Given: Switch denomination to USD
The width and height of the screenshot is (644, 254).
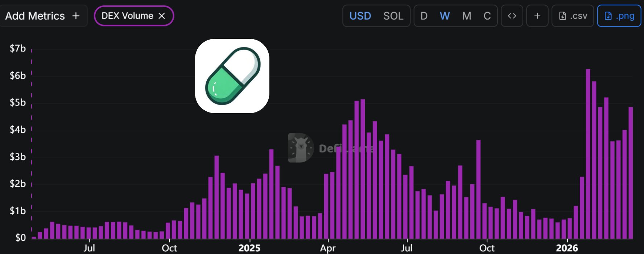Looking at the screenshot, I should click(x=360, y=16).
